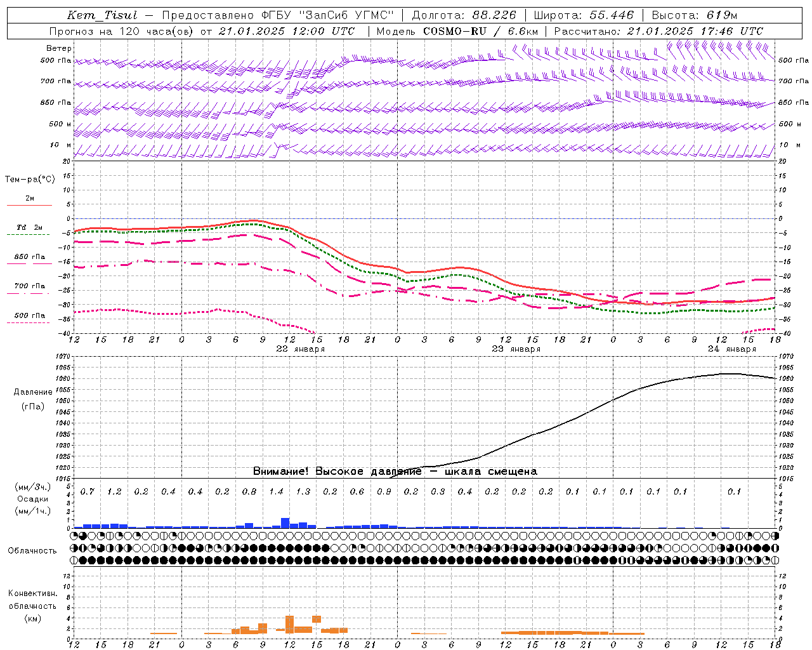The height and width of the screenshot is (650, 812).
Task: Click the 'Облачность' cloud cover label
Action: (x=32, y=551)
